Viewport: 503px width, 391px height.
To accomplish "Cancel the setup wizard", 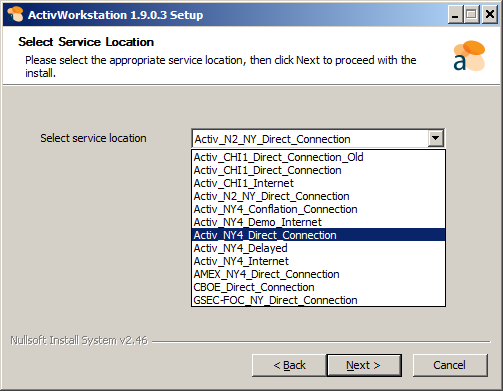I will [450, 365].
